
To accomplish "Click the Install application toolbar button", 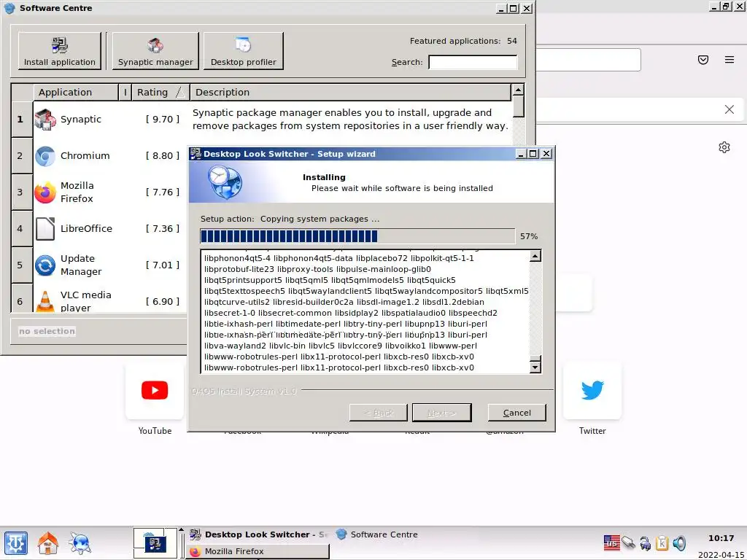I will [x=60, y=51].
